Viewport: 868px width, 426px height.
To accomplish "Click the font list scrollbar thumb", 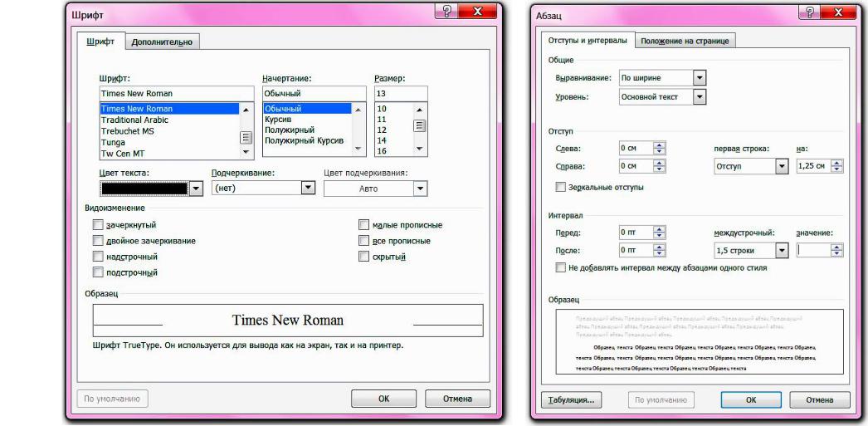I will click(x=246, y=137).
